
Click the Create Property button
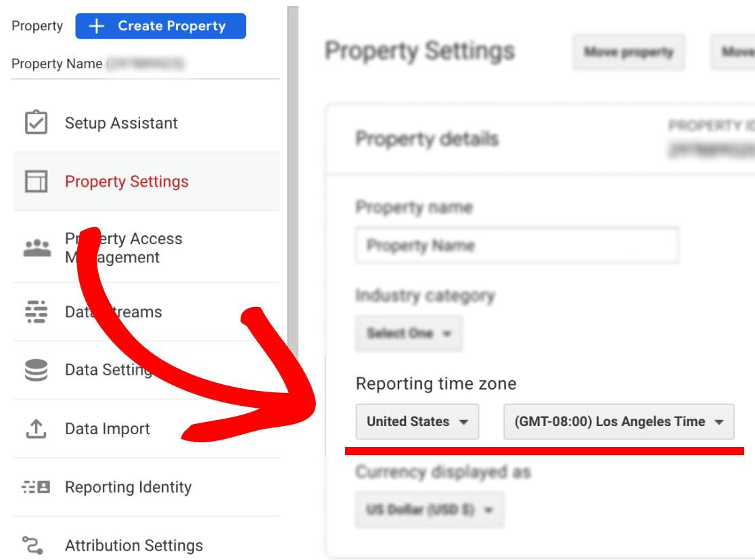[160, 26]
